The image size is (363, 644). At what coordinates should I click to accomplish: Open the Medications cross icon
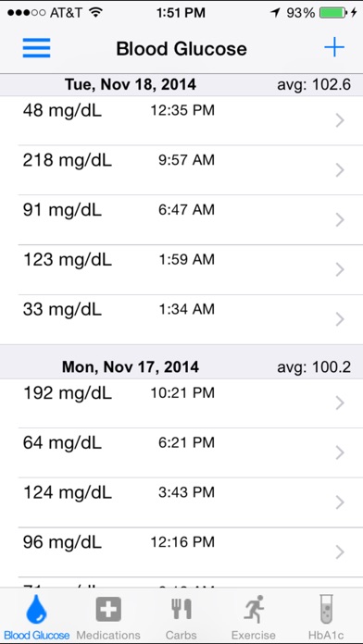108,609
